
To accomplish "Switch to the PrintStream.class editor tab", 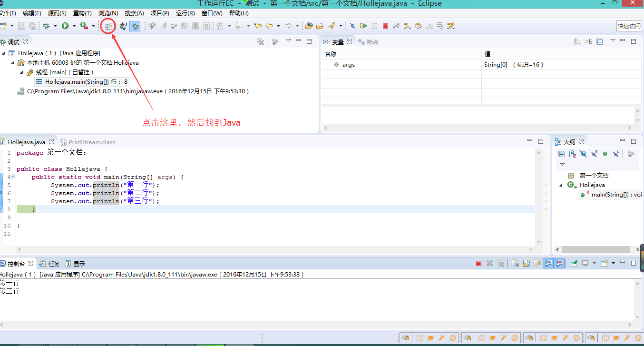I will click(x=88, y=142).
